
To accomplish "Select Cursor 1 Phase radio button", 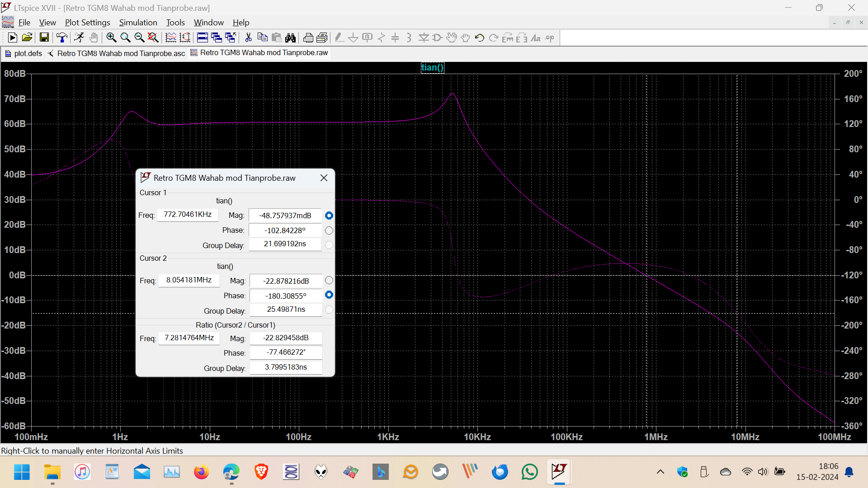I will (x=329, y=230).
